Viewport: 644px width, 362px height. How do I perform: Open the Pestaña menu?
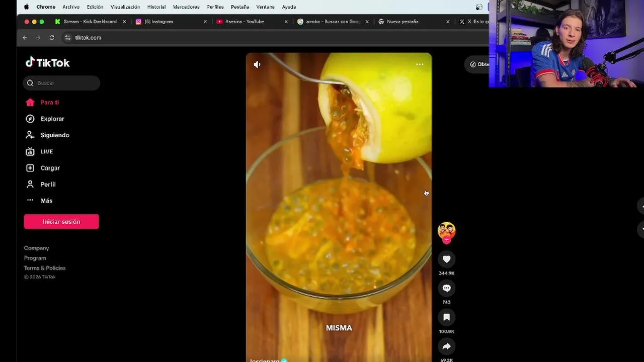pos(240,7)
